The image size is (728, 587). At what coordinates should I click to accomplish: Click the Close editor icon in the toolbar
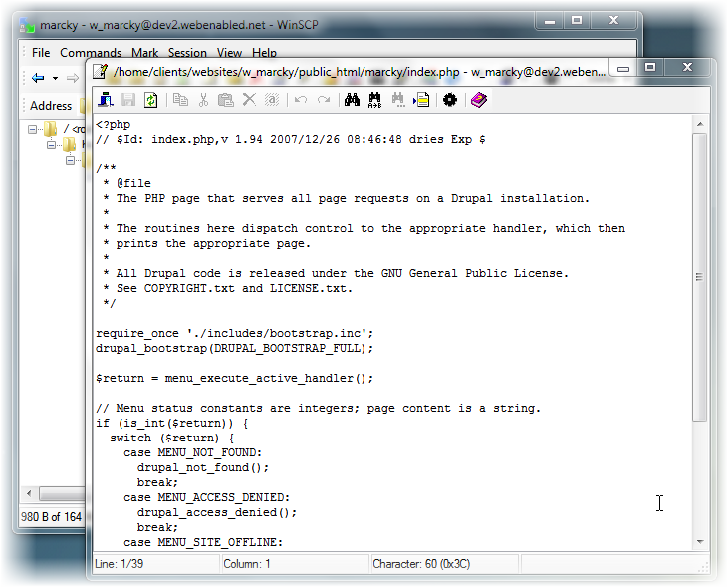point(106,100)
